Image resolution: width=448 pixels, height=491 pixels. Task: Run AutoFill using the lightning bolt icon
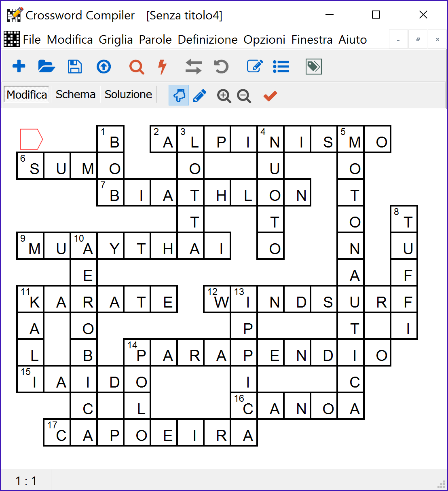point(162,66)
